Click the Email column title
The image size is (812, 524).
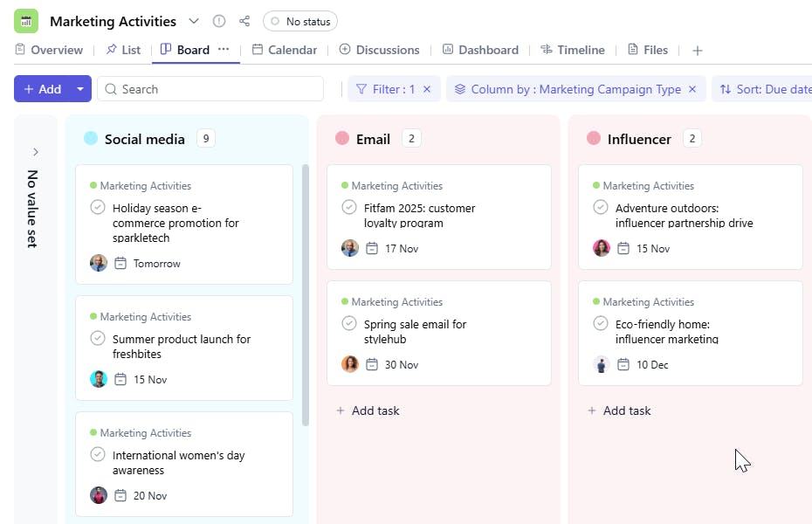[373, 139]
